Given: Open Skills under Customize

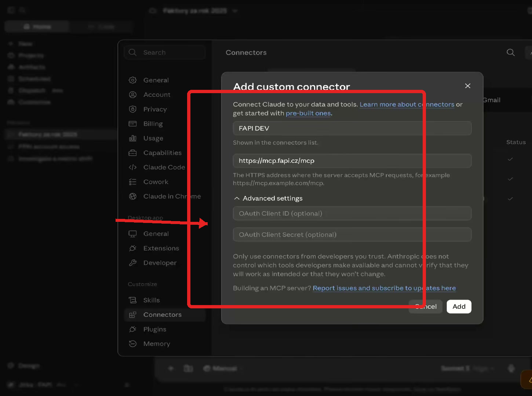Looking at the screenshot, I should tap(152, 300).
